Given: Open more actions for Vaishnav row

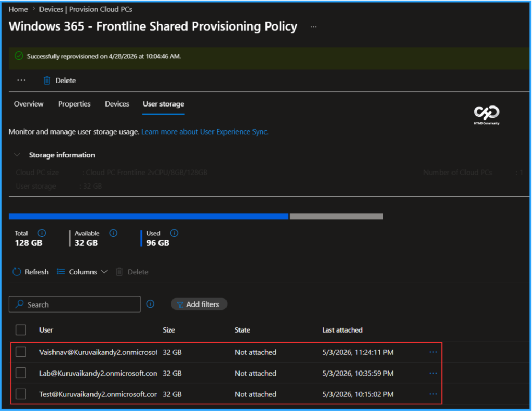Looking at the screenshot, I should pyautogui.click(x=433, y=352).
